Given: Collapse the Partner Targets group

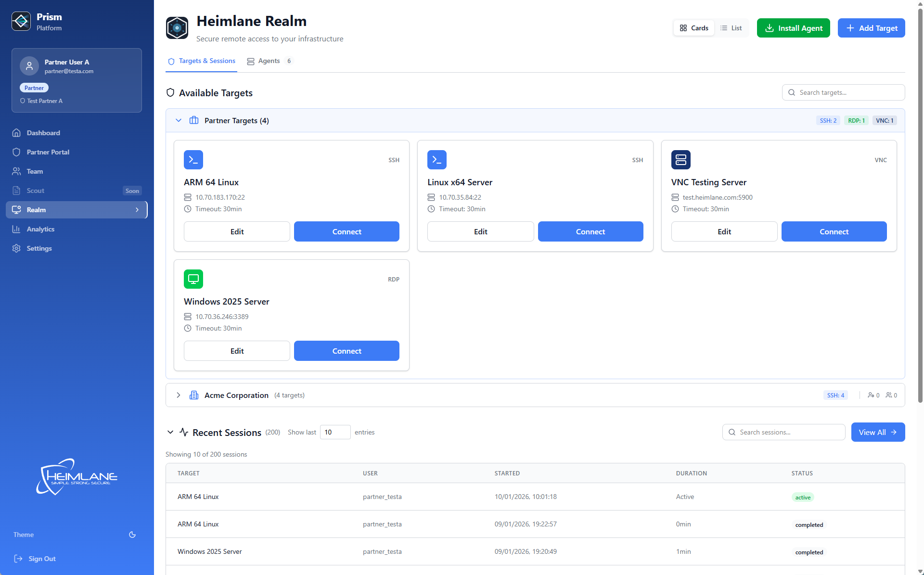Looking at the screenshot, I should [x=179, y=120].
